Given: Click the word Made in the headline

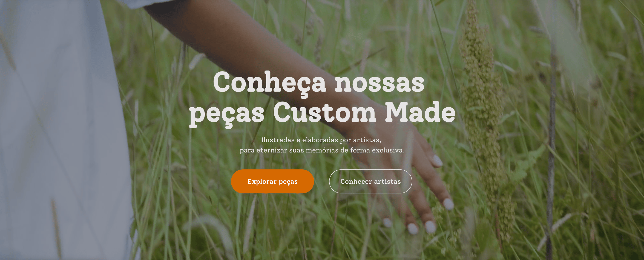Looking at the screenshot, I should pos(420,112).
